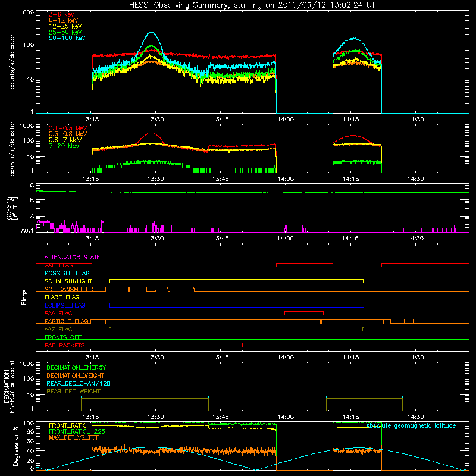Image resolution: width=476 pixels, height=476 pixels.
Task: Select the orange 6-12 keV legend label
Action: 63,20
